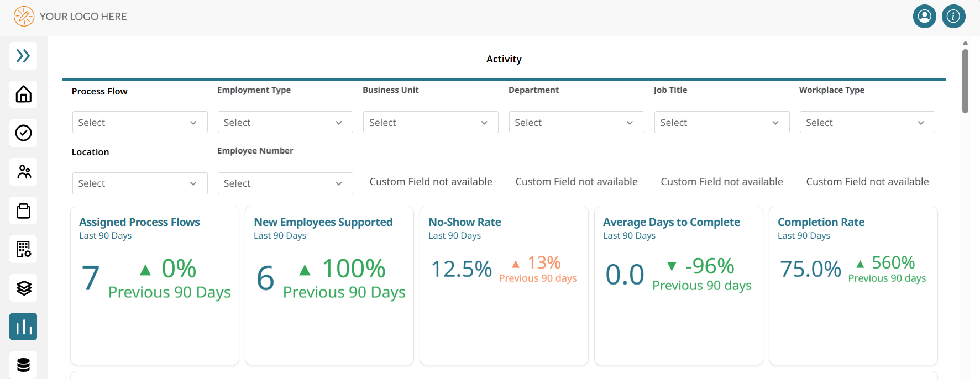This screenshot has height=379, width=980.
Task: Open tasks via checkmark circle icon
Action: coord(23,133)
